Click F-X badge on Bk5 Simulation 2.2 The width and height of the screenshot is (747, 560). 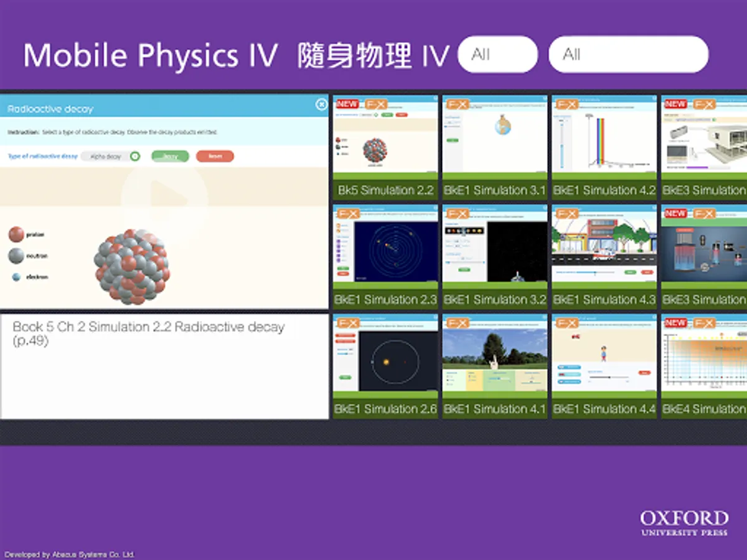(x=376, y=104)
